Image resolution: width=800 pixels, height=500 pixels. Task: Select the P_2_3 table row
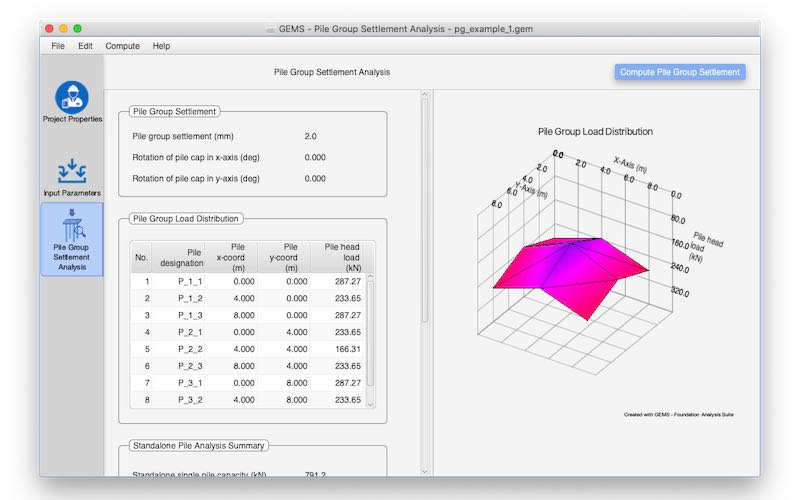pos(248,366)
